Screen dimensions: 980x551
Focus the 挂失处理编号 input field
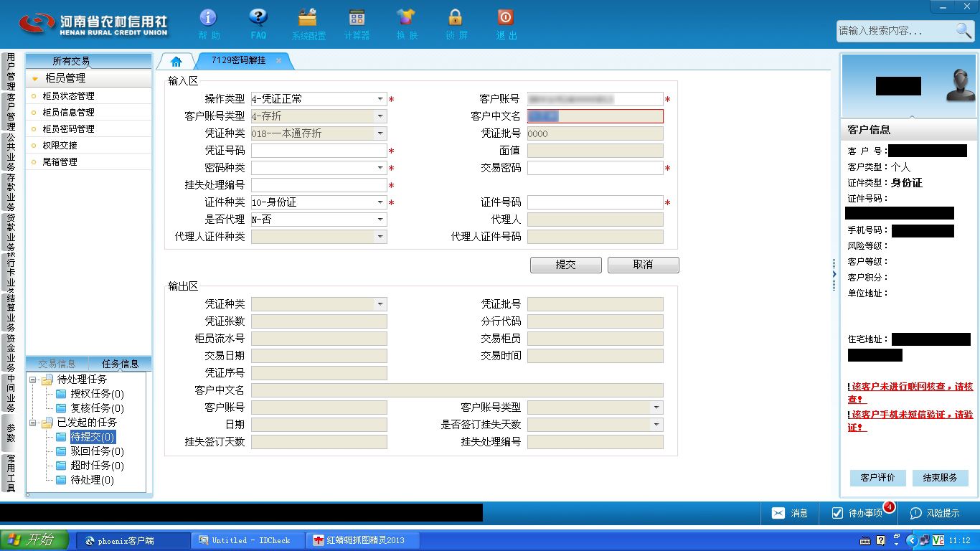click(x=319, y=185)
